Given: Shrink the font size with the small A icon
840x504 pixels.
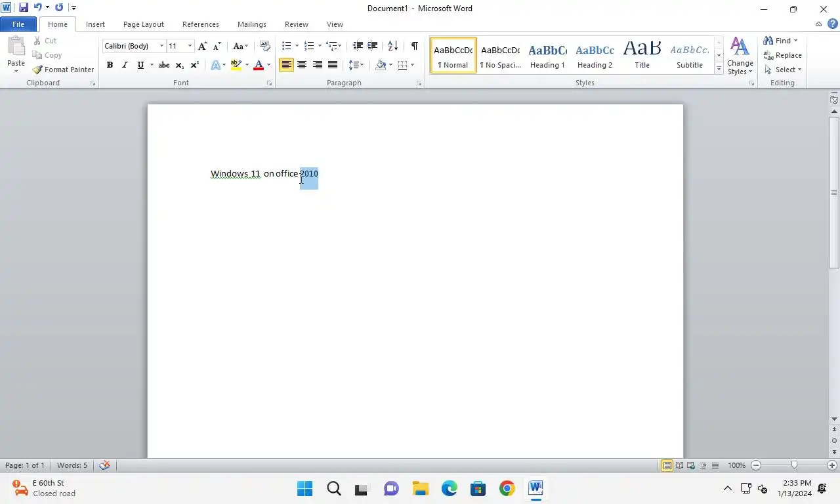Looking at the screenshot, I should [217, 46].
